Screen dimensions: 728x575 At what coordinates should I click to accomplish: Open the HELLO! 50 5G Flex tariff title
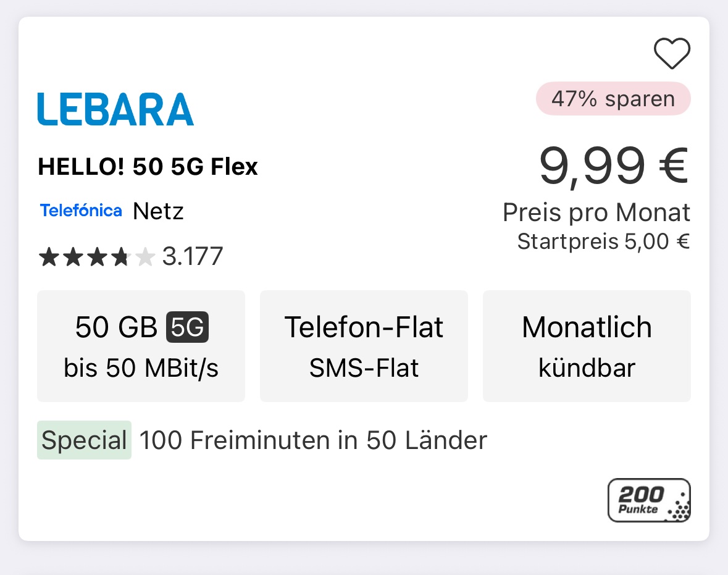(148, 167)
